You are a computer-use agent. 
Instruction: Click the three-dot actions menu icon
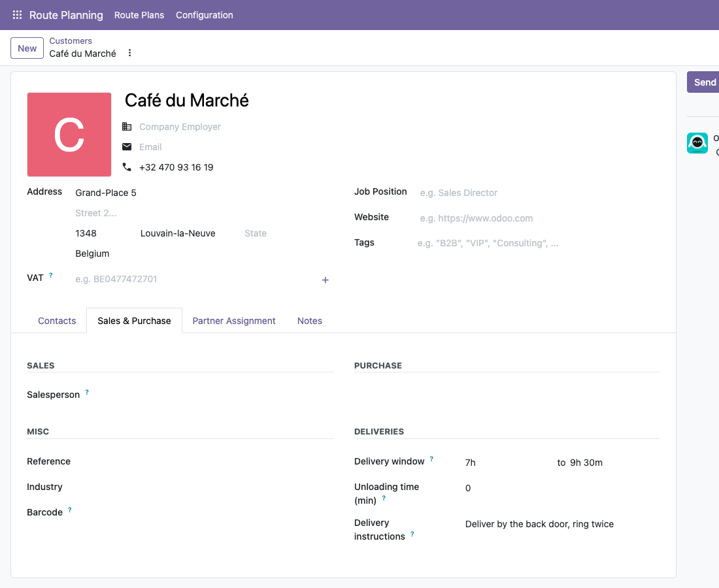pos(130,53)
